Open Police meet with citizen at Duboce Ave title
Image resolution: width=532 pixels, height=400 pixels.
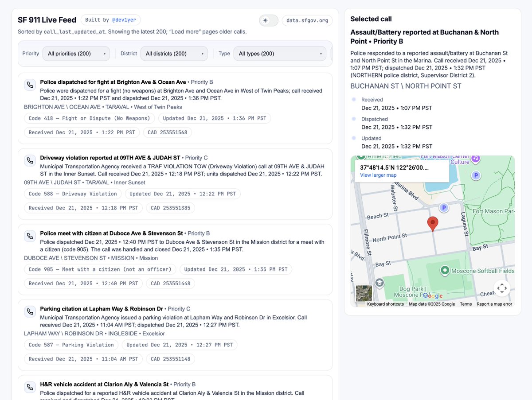pos(112,233)
